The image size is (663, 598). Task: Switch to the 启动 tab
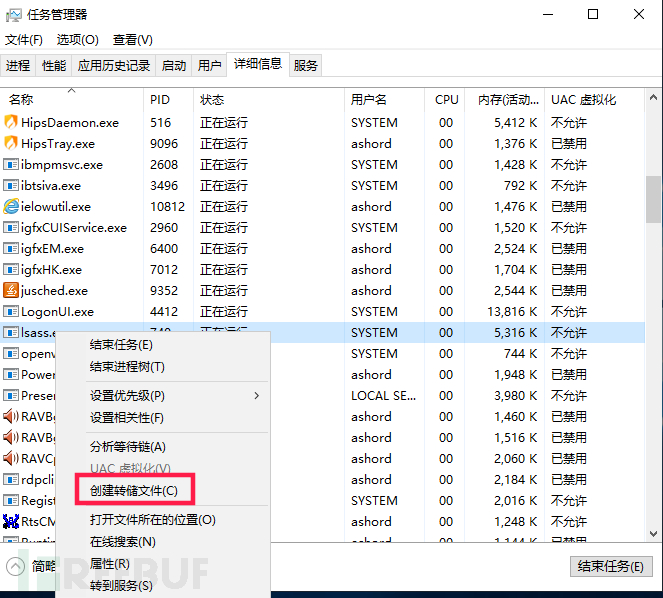[x=174, y=66]
